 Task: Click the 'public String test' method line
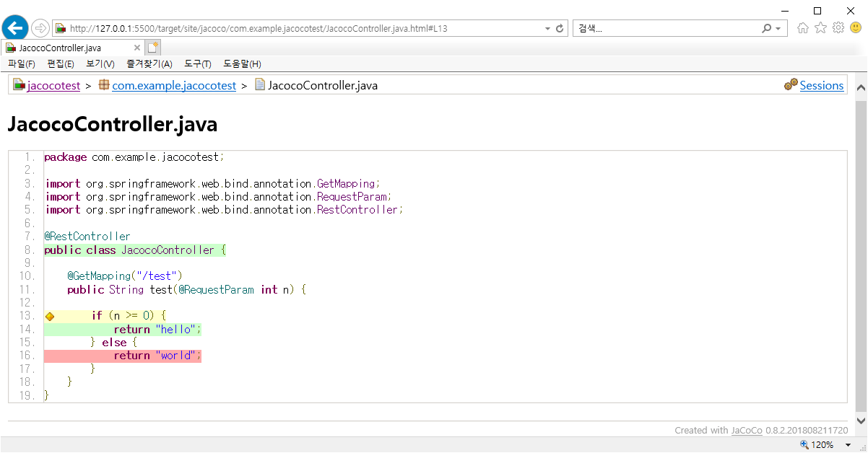click(x=187, y=290)
